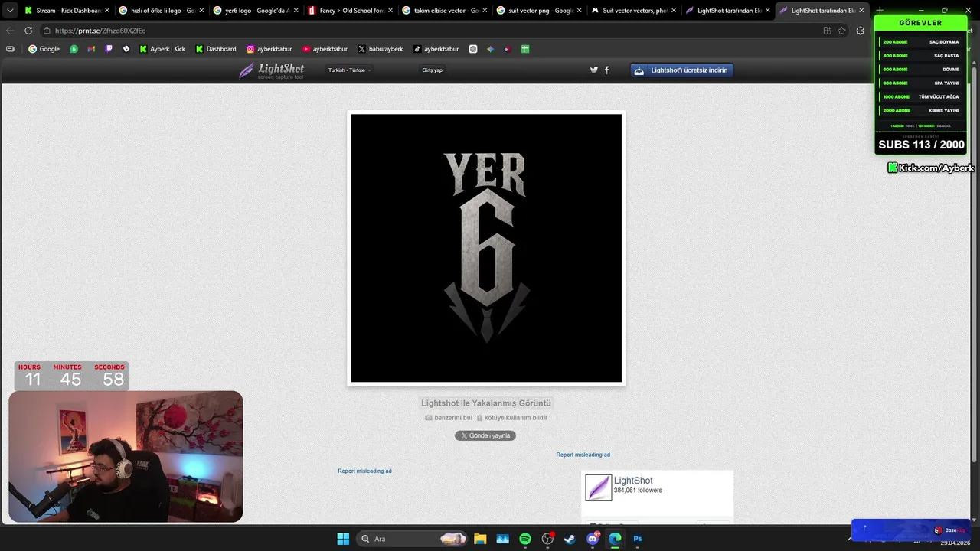Screen dimensions: 980x551
Task: Open the extensions puzzle icon
Action: coord(860,31)
